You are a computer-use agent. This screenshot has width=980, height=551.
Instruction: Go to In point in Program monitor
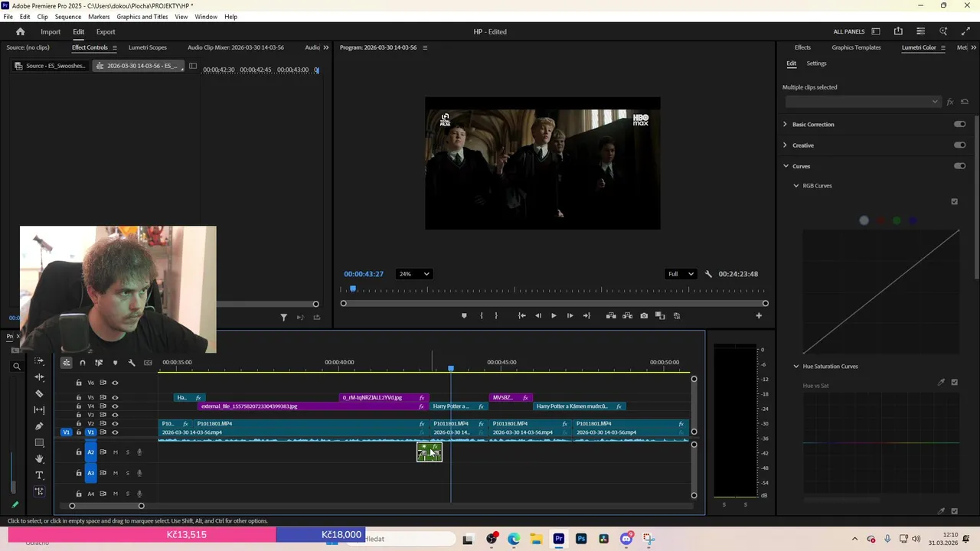(521, 315)
